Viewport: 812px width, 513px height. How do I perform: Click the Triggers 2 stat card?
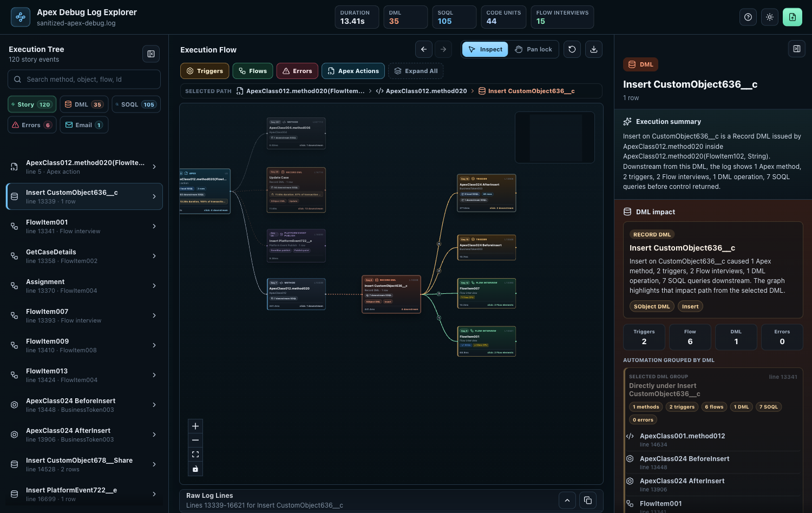(644, 337)
